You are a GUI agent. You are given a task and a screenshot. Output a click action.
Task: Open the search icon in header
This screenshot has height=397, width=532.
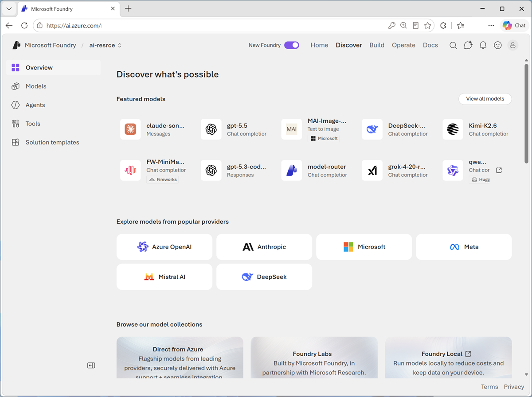(x=453, y=45)
